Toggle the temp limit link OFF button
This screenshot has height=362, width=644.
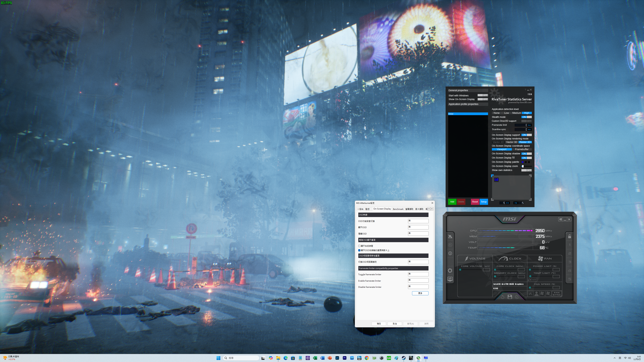click(x=532, y=280)
